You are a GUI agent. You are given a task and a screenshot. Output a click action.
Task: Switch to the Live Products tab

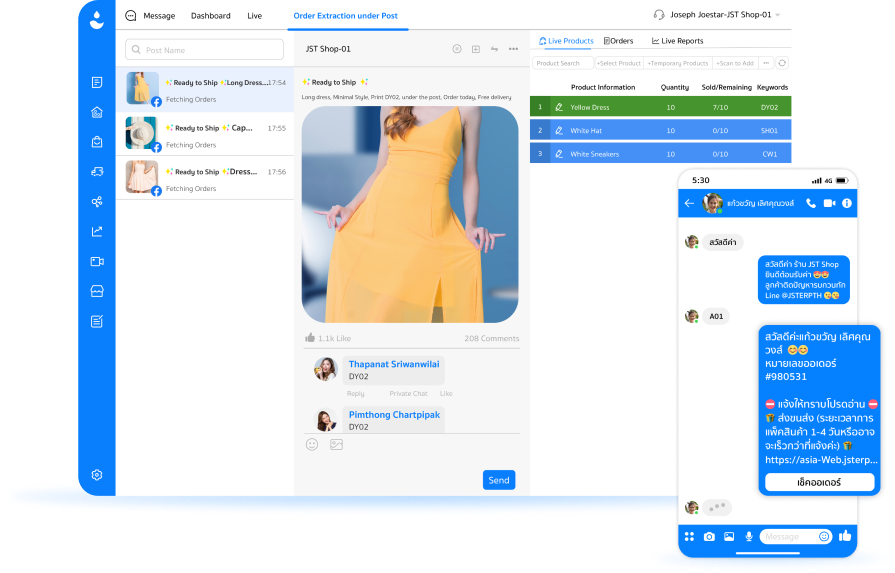[566, 41]
